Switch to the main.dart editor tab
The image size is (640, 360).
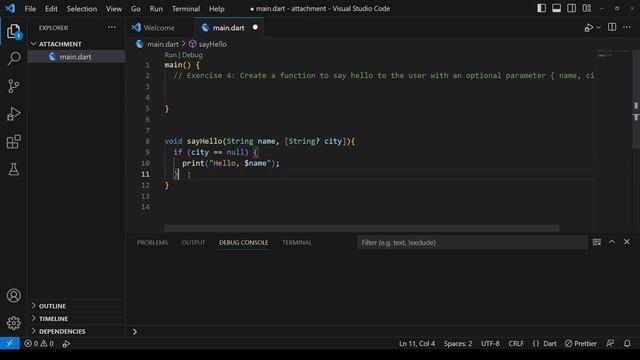[x=229, y=28]
